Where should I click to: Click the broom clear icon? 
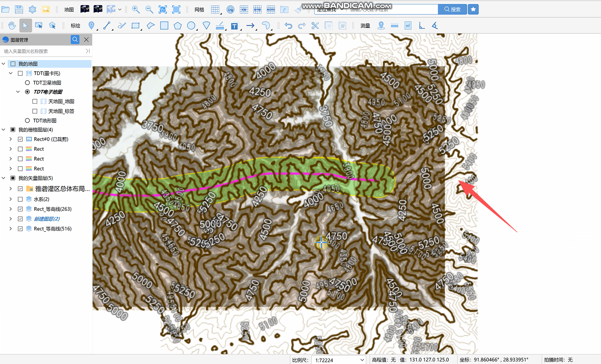pos(298,9)
